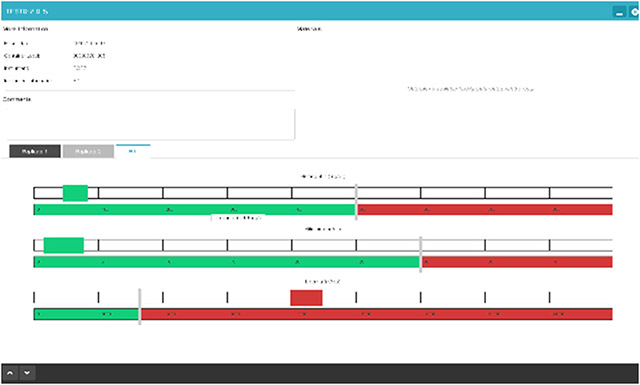Select the green value marker on the top gauge
Viewport: 640px width, 385px height.
(x=75, y=193)
